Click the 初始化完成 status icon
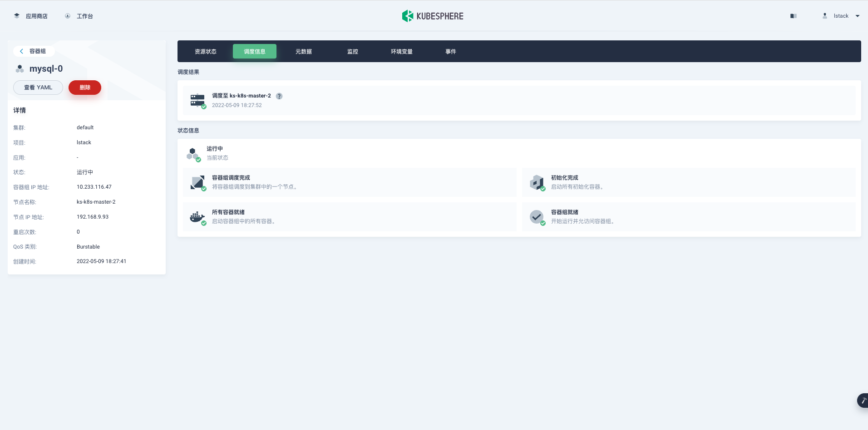Screen dimensions: 868x430 (537, 182)
